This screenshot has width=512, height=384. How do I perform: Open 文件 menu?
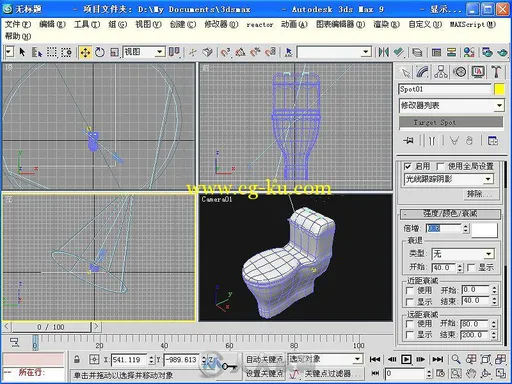coord(18,24)
